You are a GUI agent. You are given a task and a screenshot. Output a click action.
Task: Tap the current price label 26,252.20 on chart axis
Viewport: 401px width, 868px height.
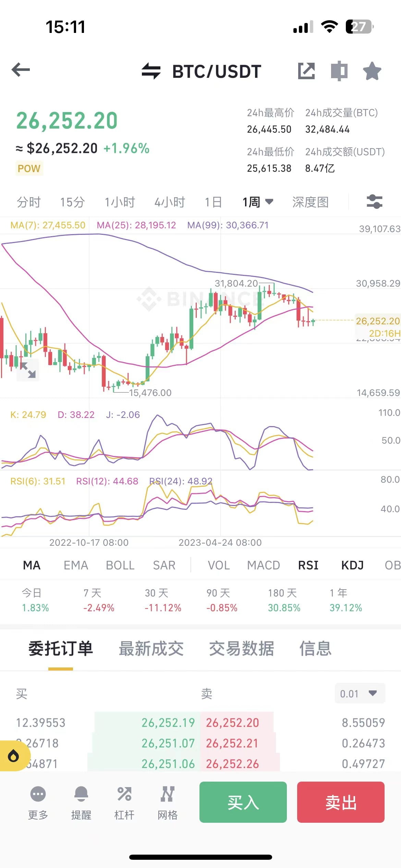coord(378,321)
